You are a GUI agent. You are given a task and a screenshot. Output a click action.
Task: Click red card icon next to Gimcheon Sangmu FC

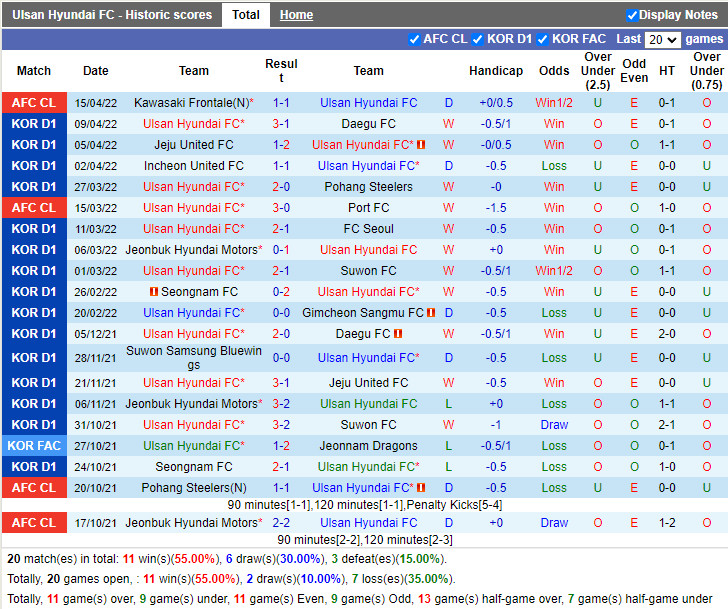[431, 313]
